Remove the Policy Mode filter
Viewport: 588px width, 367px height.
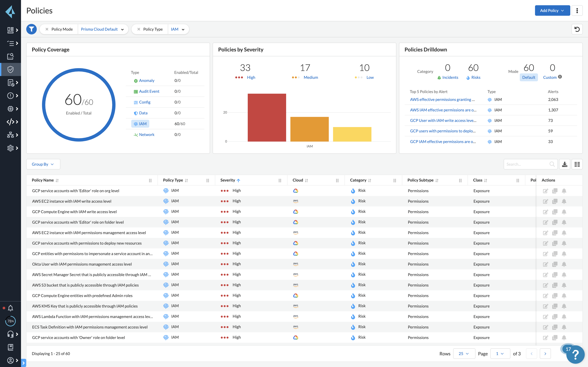click(47, 29)
